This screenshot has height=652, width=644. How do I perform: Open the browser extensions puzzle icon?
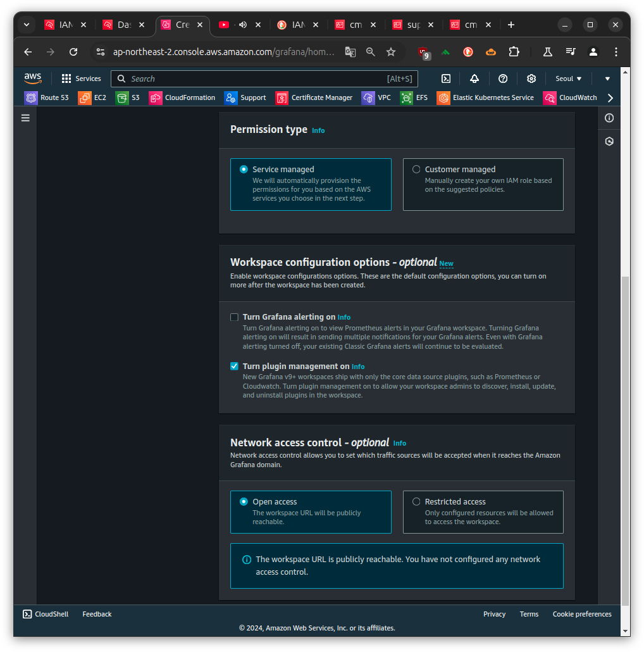[x=514, y=52]
